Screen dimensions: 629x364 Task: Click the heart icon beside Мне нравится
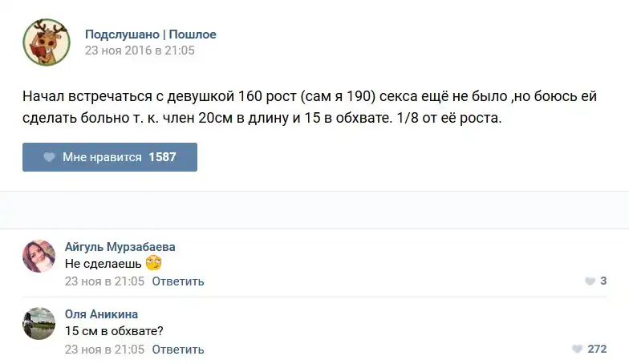pyautogui.click(x=50, y=157)
